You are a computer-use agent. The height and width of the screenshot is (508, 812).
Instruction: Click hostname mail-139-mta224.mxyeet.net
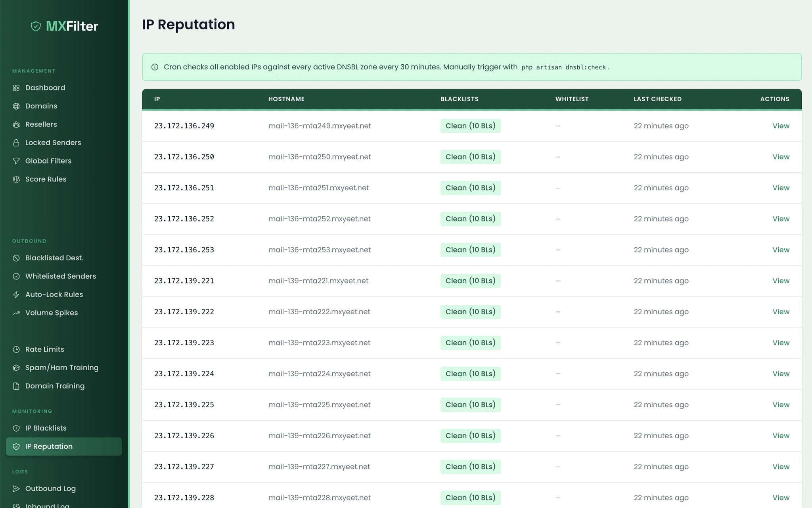[x=319, y=373]
